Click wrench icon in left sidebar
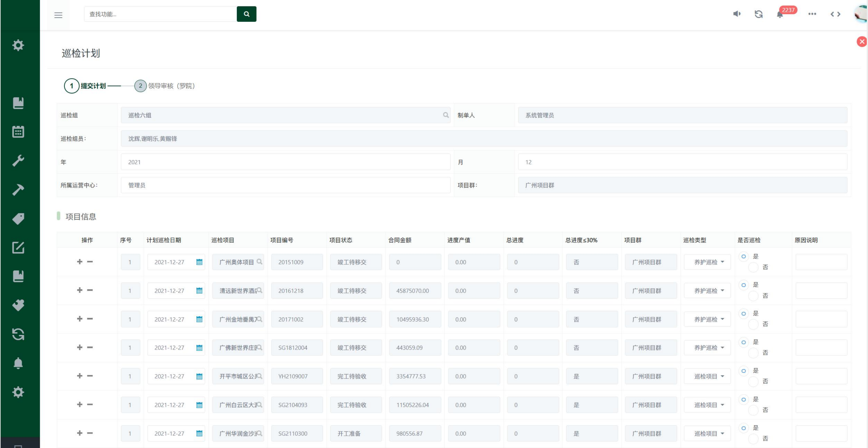Screen dimensions: 868x448 pyautogui.click(x=18, y=161)
